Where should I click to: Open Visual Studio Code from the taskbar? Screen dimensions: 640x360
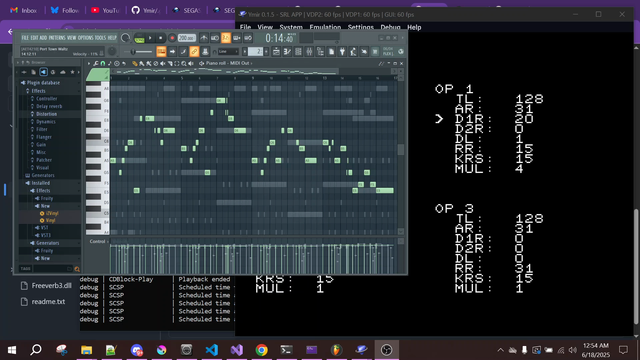click(211, 350)
